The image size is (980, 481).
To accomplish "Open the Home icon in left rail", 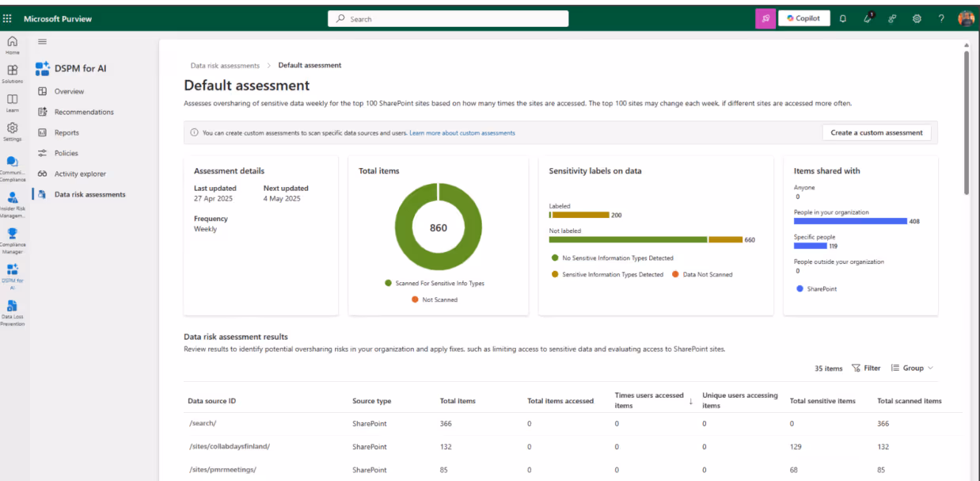I will pyautogui.click(x=12, y=44).
